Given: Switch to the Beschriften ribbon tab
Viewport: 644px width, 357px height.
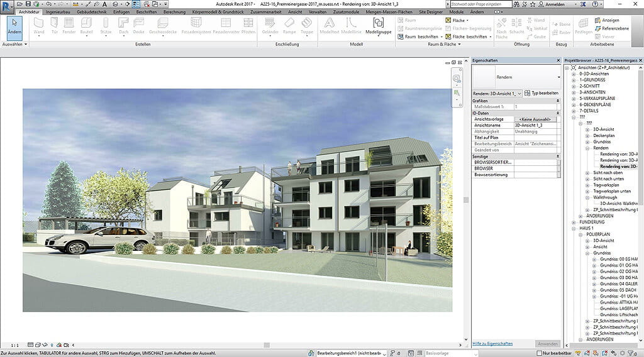Looking at the screenshot, I should click(146, 12).
